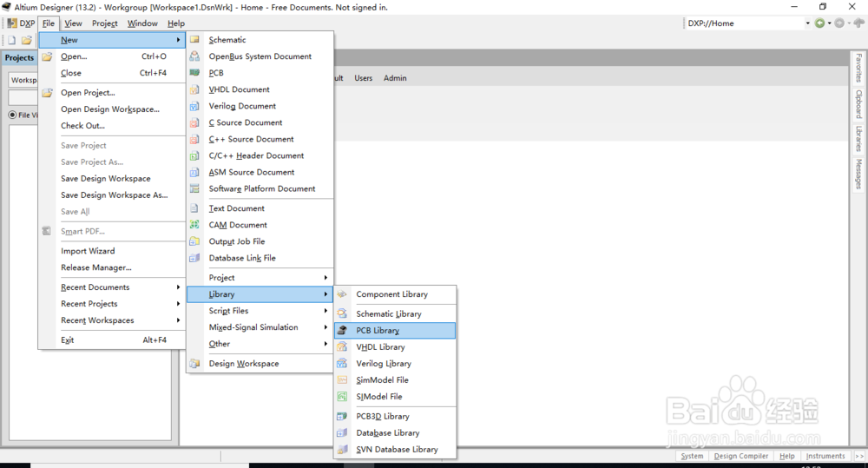Open the Window menu
The image size is (868, 468).
[x=142, y=23]
